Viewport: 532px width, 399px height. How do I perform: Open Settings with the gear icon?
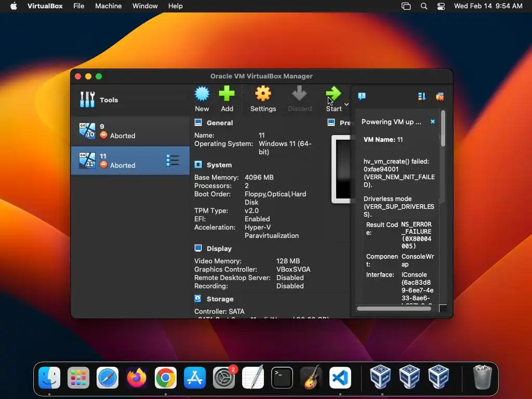(x=263, y=94)
